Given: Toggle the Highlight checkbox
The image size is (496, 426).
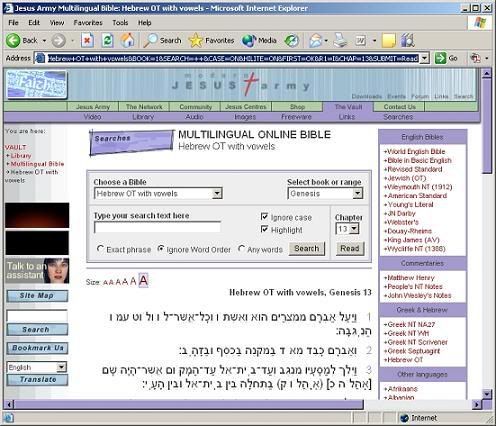Looking at the screenshot, I should [x=264, y=229].
